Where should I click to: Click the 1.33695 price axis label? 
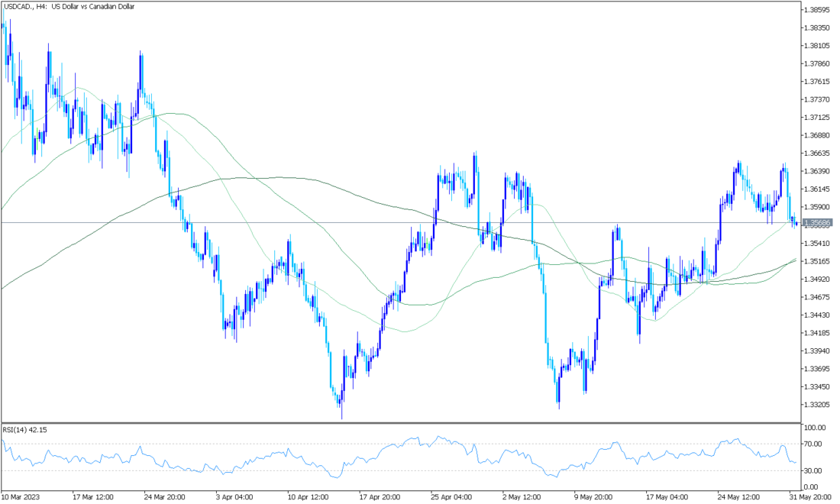(818, 369)
